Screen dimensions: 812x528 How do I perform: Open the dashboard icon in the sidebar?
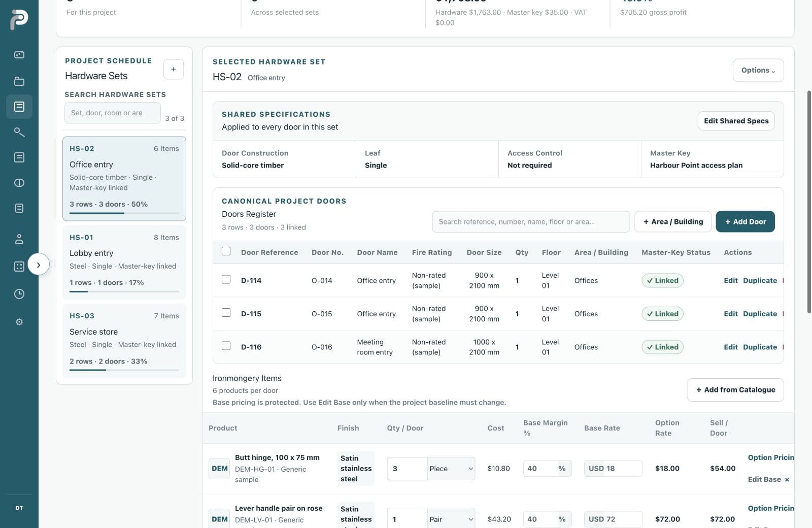(19, 55)
